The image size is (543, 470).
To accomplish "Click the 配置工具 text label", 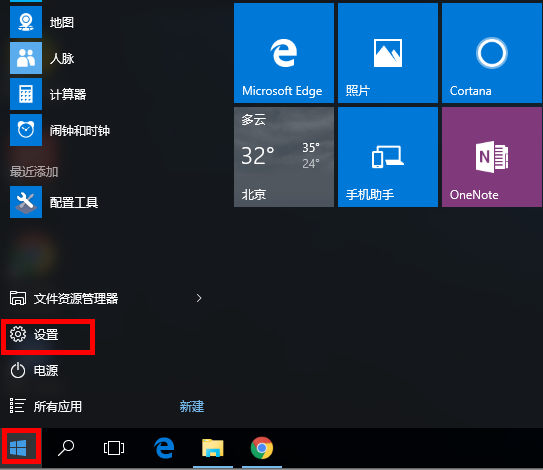I will [x=74, y=203].
